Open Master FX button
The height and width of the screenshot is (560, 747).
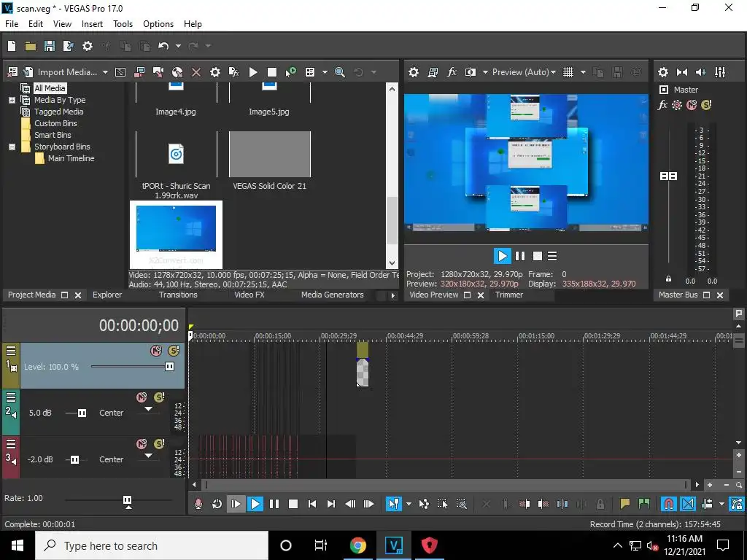[x=662, y=105]
